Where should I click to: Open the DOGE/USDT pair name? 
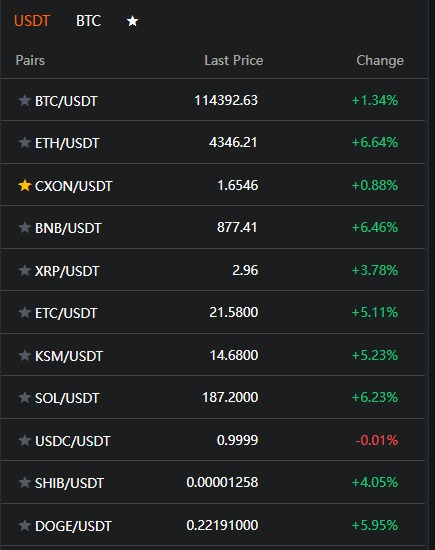click(73, 526)
